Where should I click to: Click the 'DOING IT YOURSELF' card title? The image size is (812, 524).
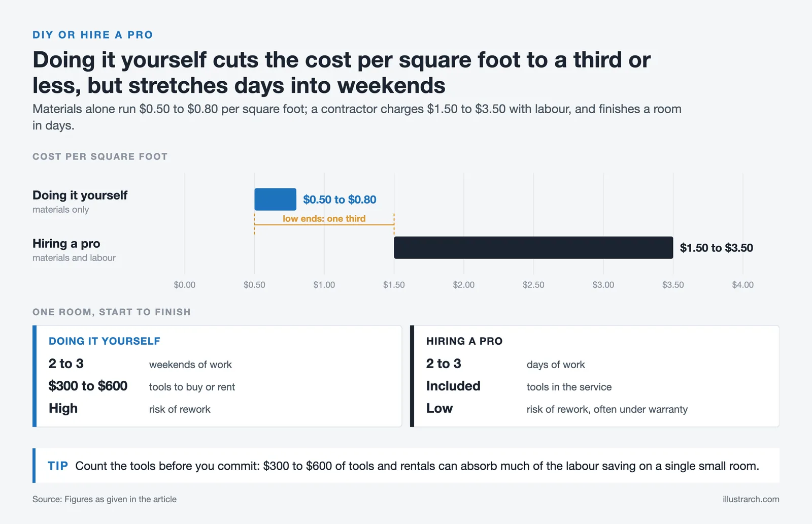(x=105, y=341)
